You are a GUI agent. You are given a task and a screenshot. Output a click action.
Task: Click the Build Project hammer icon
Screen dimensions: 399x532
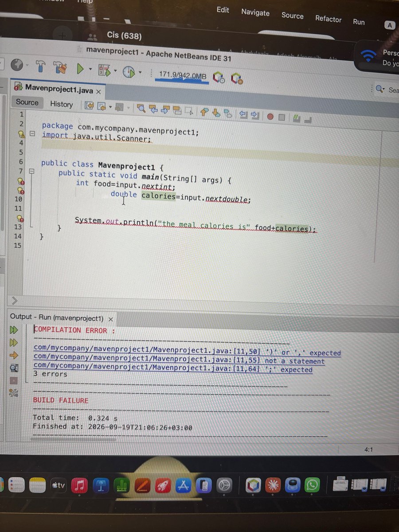tap(40, 66)
